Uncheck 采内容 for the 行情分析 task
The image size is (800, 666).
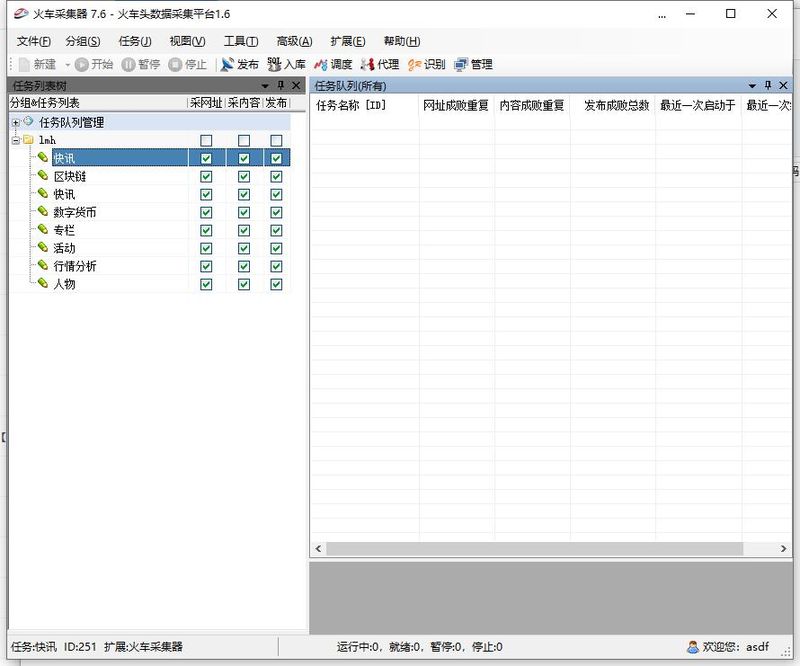coord(244,266)
